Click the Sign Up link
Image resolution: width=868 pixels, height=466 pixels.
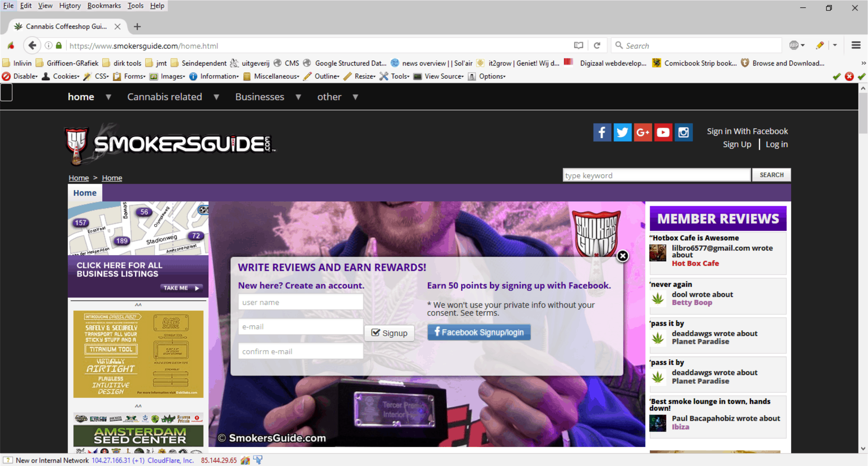pyautogui.click(x=737, y=144)
